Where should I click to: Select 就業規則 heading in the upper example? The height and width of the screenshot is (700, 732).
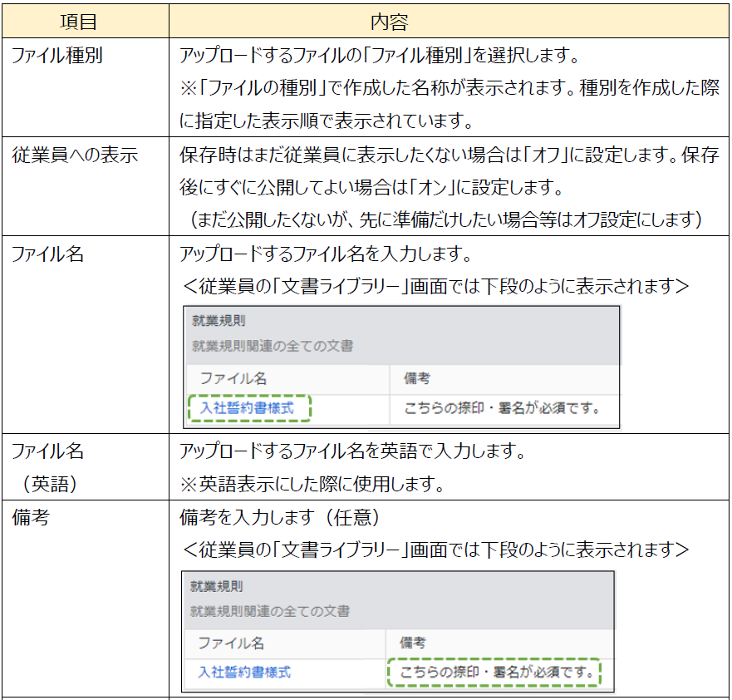tap(218, 321)
